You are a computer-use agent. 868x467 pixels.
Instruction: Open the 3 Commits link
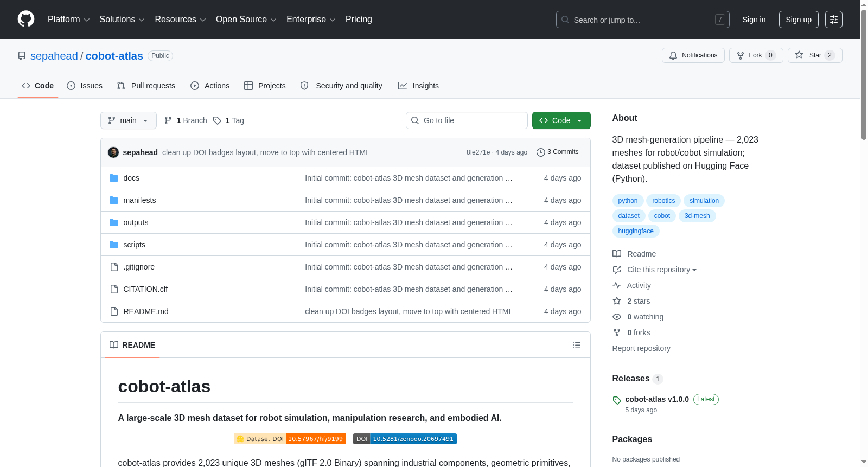point(558,152)
